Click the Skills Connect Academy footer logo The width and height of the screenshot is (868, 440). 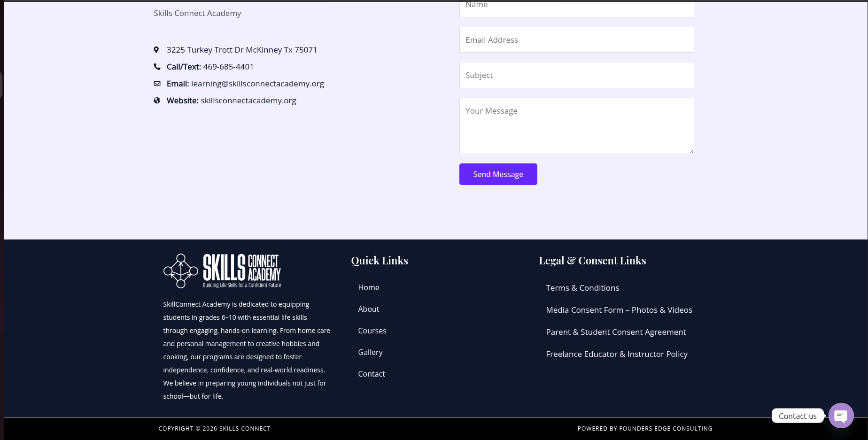pyautogui.click(x=222, y=271)
